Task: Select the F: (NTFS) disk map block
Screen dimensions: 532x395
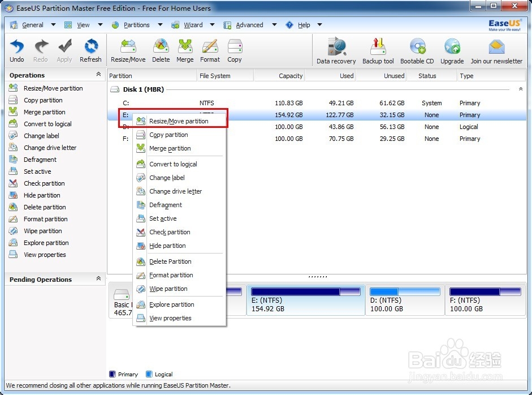Action: 485,300
